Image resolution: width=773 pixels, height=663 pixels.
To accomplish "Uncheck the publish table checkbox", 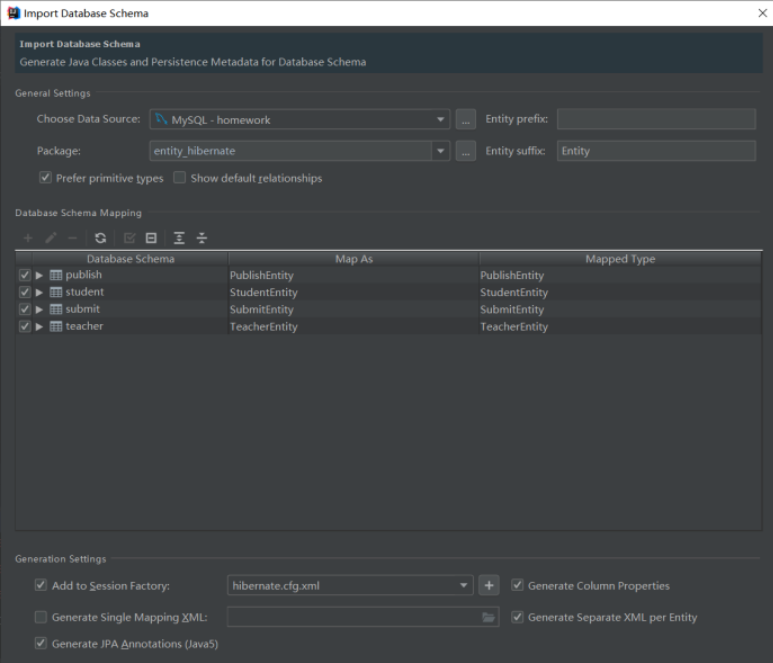I will [25, 275].
